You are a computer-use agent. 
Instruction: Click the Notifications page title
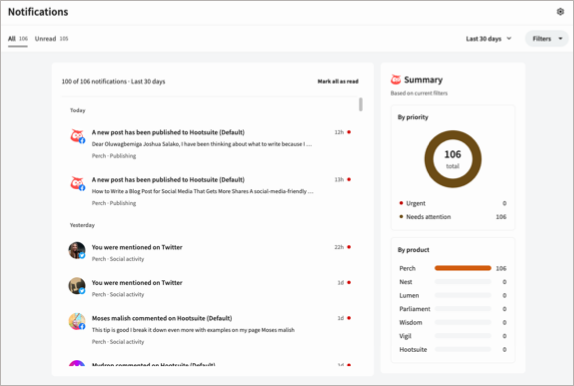pyautogui.click(x=38, y=12)
